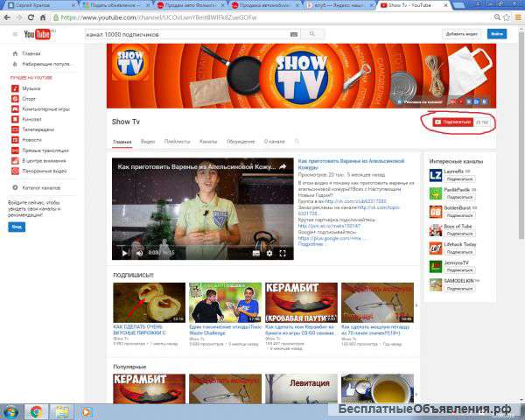Enter fullscreen on the featured video
The image size is (525, 420).
[x=283, y=253]
